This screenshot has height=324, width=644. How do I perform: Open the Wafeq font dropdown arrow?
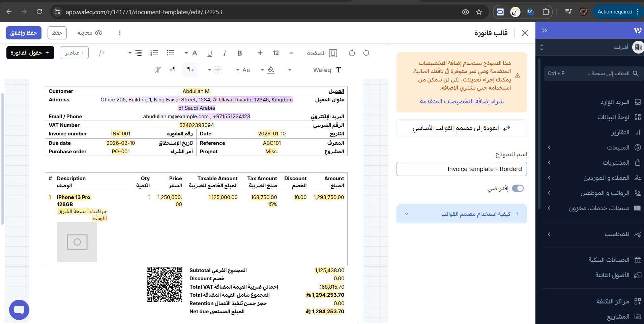point(290,70)
